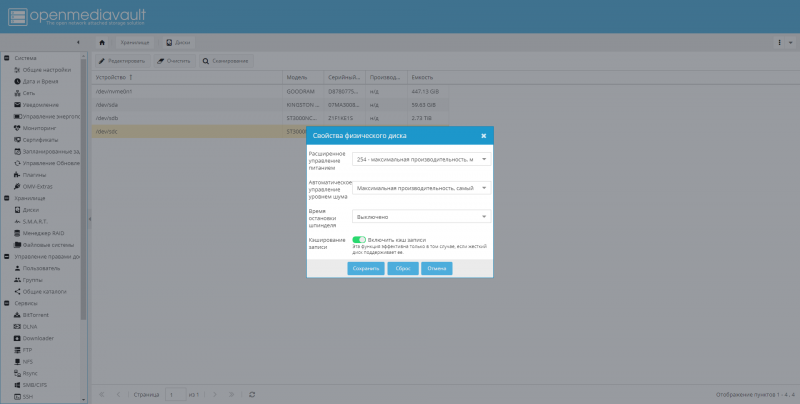Image resolution: width=800 pixels, height=404 pixels.
Task: Open the BitTorrent service
Action: (x=31, y=315)
